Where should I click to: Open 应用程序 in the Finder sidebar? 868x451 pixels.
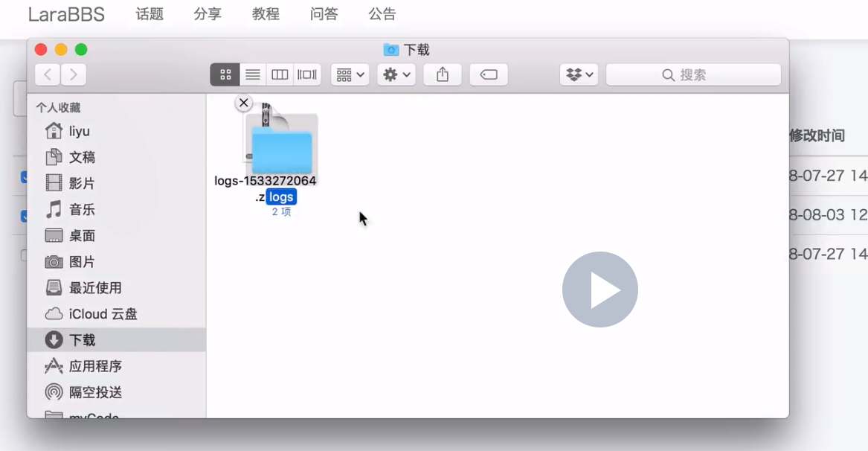point(116,366)
